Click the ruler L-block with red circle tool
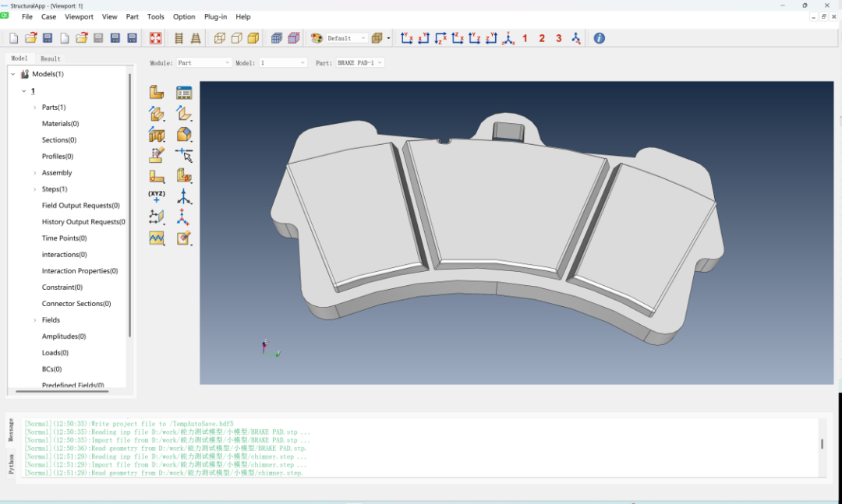The width and height of the screenshot is (842, 504). tap(184, 176)
